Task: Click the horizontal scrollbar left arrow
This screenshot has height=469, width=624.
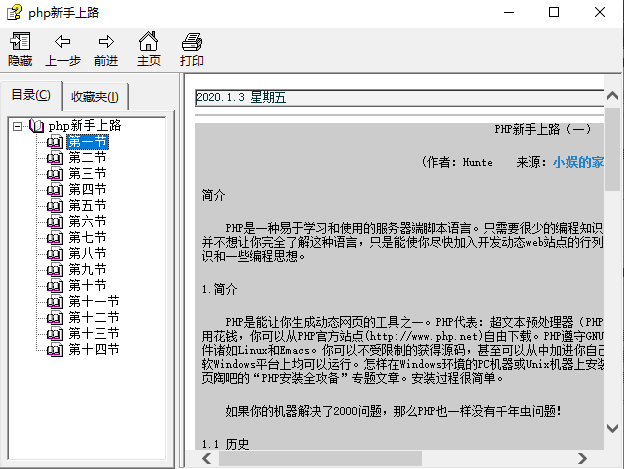Action: point(205,459)
